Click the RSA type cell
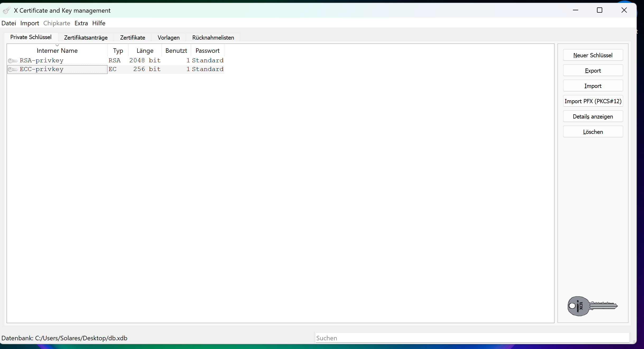644x349 pixels. tap(118, 60)
